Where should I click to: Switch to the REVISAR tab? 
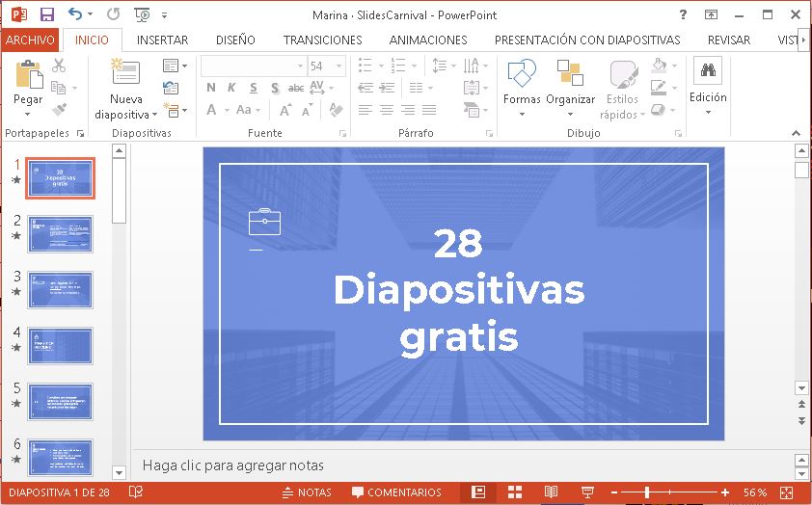click(729, 40)
